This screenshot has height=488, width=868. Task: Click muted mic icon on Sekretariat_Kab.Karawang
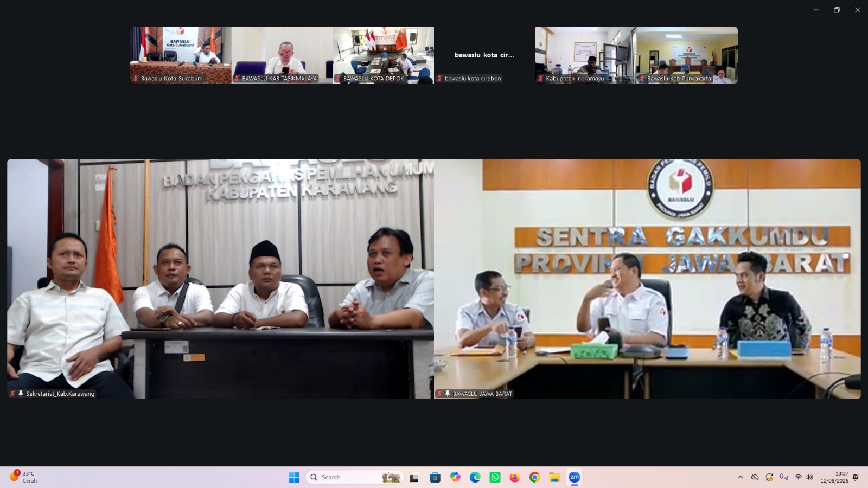point(12,394)
